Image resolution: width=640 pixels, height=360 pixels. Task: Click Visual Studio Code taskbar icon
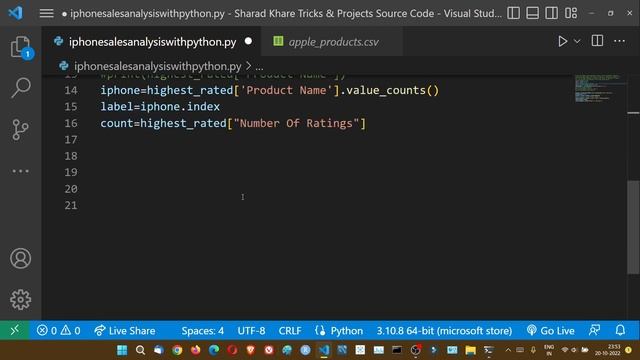click(324, 350)
